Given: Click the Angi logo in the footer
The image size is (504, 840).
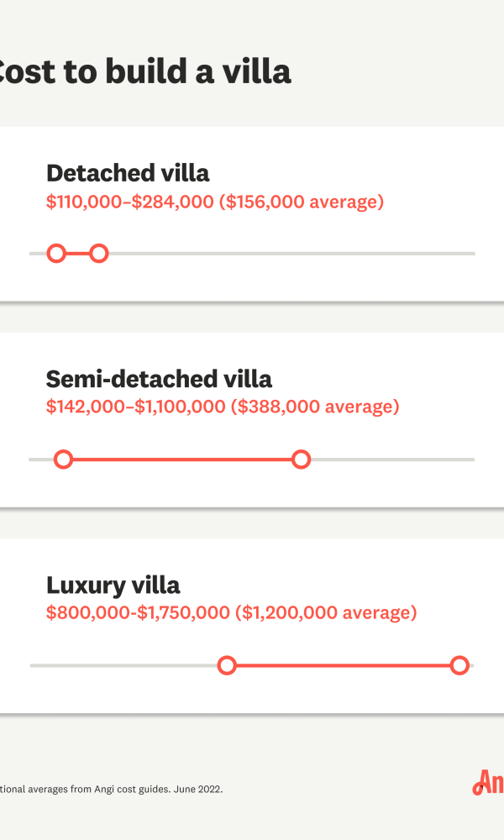Looking at the screenshot, I should click(488, 783).
